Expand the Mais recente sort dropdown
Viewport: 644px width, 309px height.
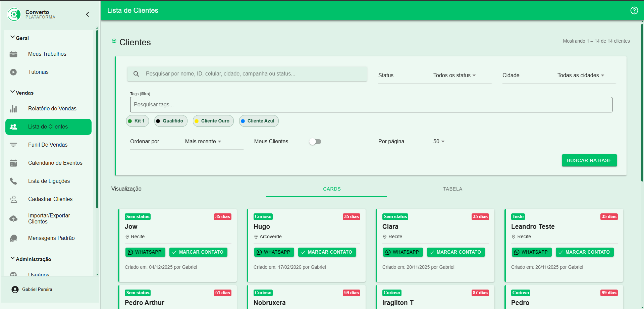click(x=203, y=142)
